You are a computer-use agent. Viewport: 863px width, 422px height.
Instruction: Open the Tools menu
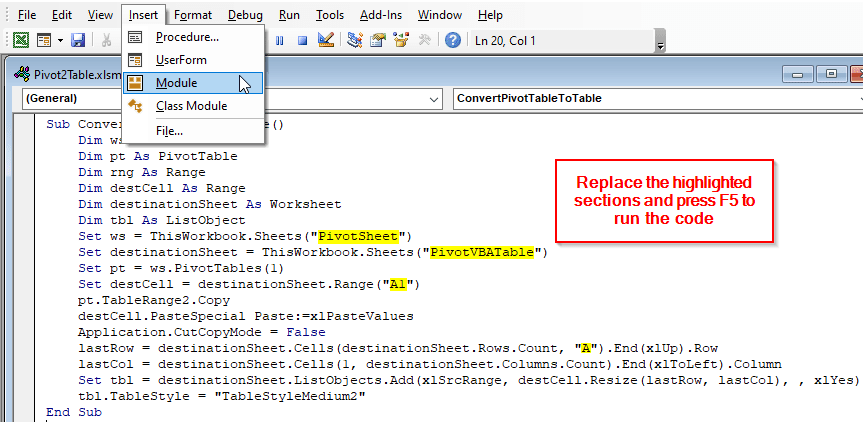pyautogui.click(x=330, y=15)
